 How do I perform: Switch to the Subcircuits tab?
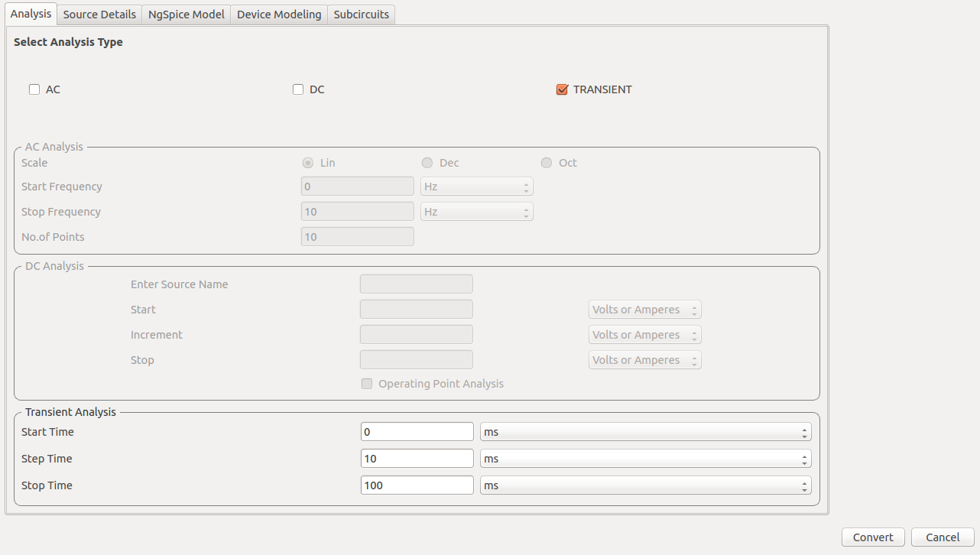(362, 15)
